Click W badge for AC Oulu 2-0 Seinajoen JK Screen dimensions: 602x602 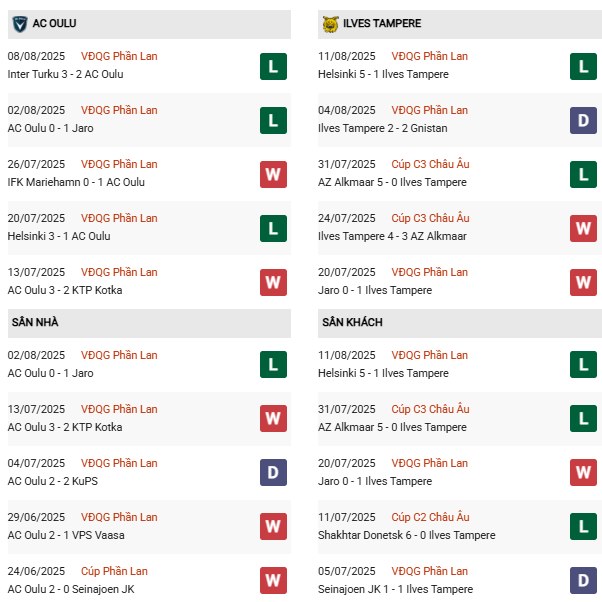click(273, 581)
